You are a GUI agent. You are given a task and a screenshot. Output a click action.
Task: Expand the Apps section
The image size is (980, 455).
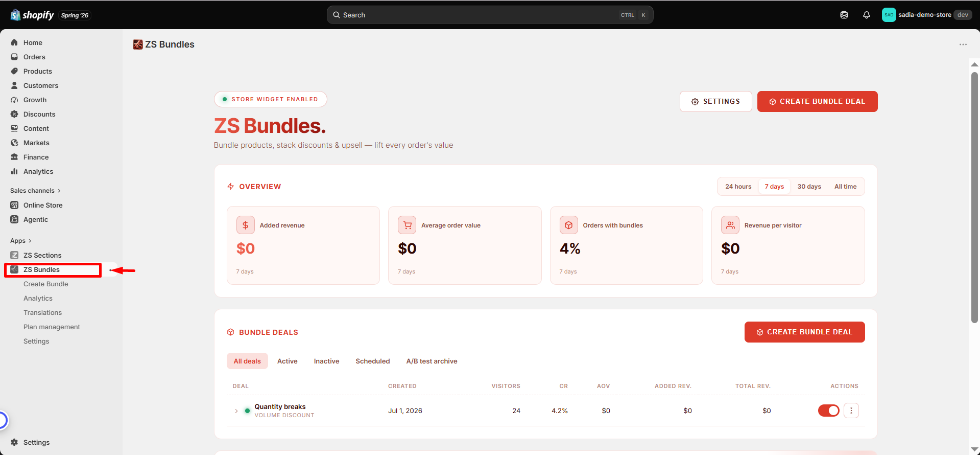[21, 241]
